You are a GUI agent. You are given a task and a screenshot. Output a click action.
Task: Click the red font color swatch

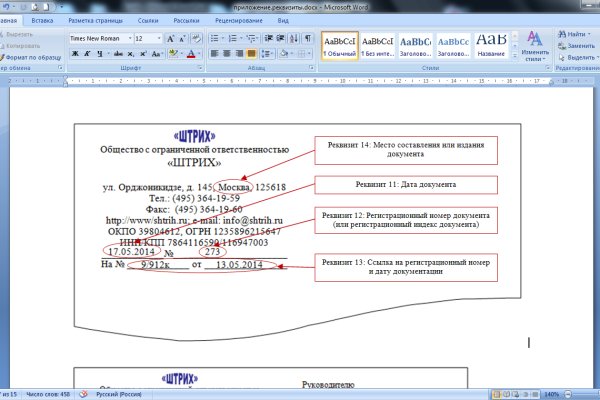[190, 53]
